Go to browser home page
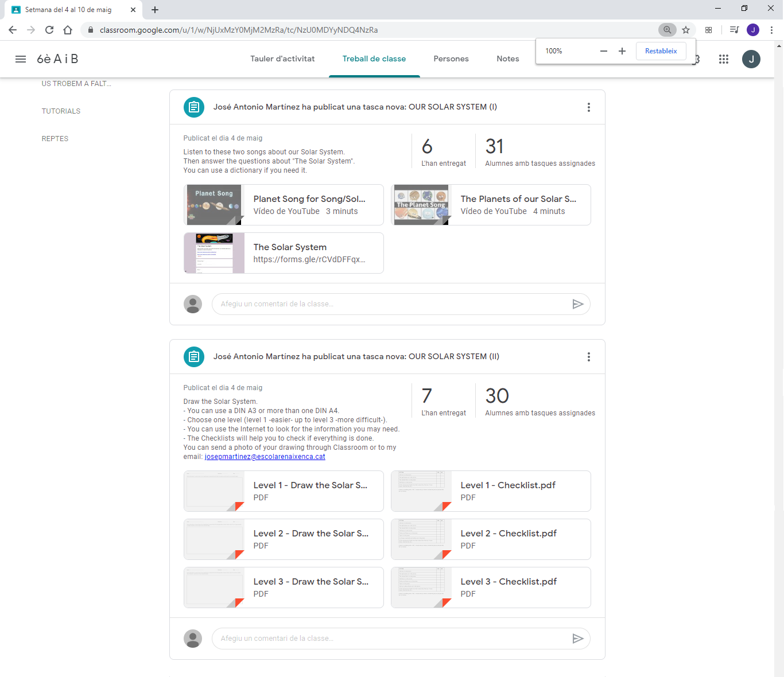This screenshot has height=677, width=784. point(68,30)
